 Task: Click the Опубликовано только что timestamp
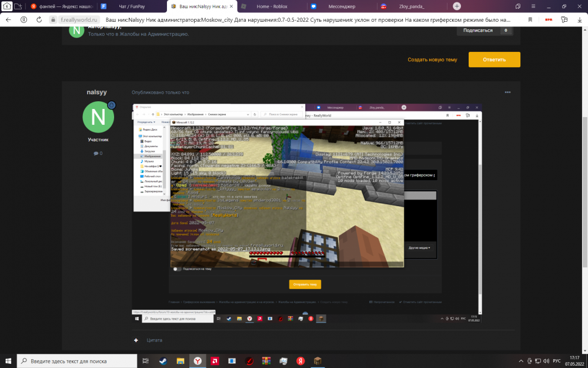pos(161,92)
